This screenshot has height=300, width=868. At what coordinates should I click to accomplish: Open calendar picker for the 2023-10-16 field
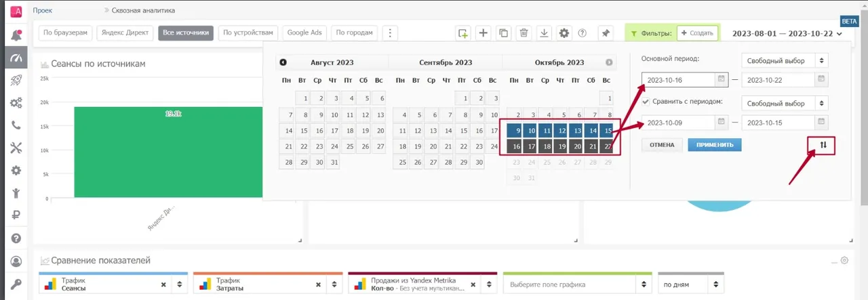(720, 79)
